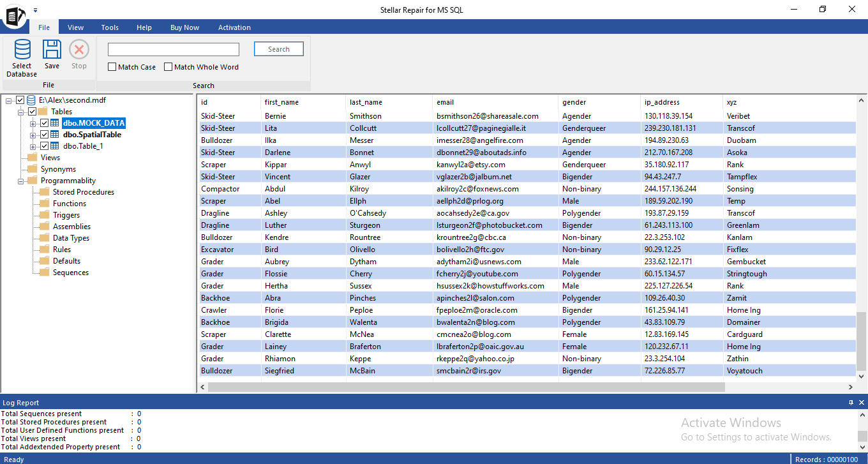This screenshot has width=868, height=464.
Task: Click the Data Types folder icon
Action: 44,238
